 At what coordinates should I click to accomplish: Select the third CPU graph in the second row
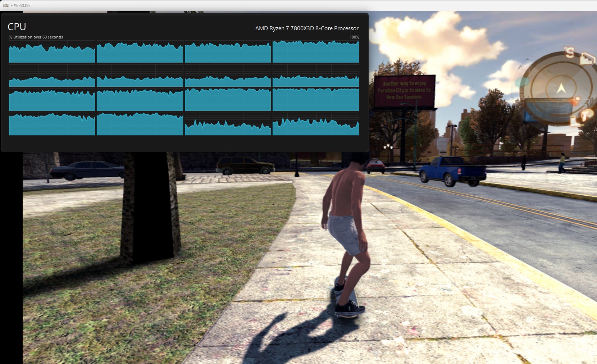(228, 76)
